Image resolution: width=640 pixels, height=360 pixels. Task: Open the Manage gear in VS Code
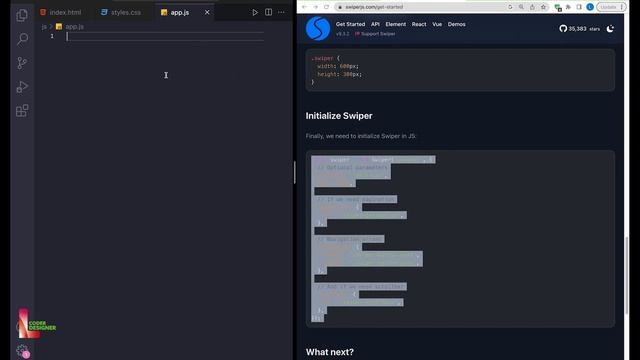click(22, 350)
